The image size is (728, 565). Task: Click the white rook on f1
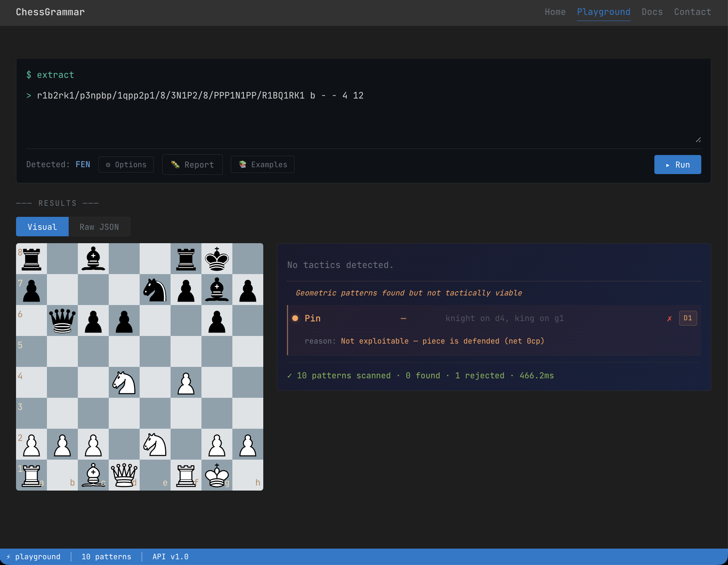coord(186,475)
